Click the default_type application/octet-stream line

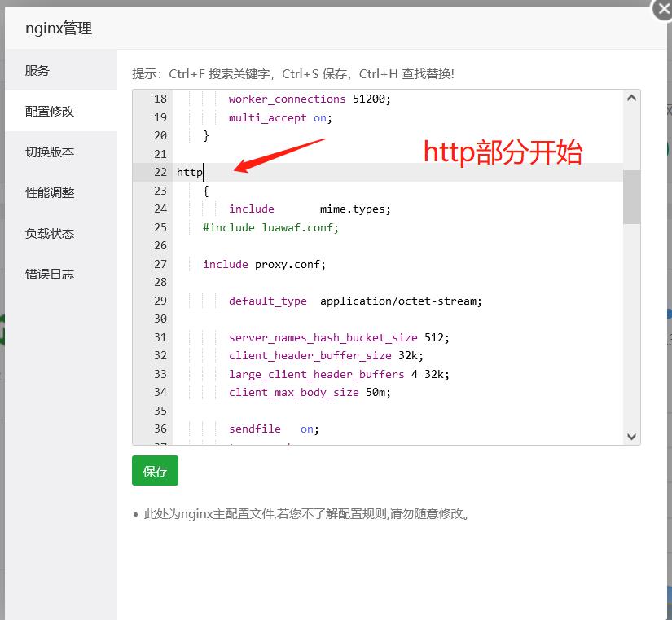[x=355, y=301]
